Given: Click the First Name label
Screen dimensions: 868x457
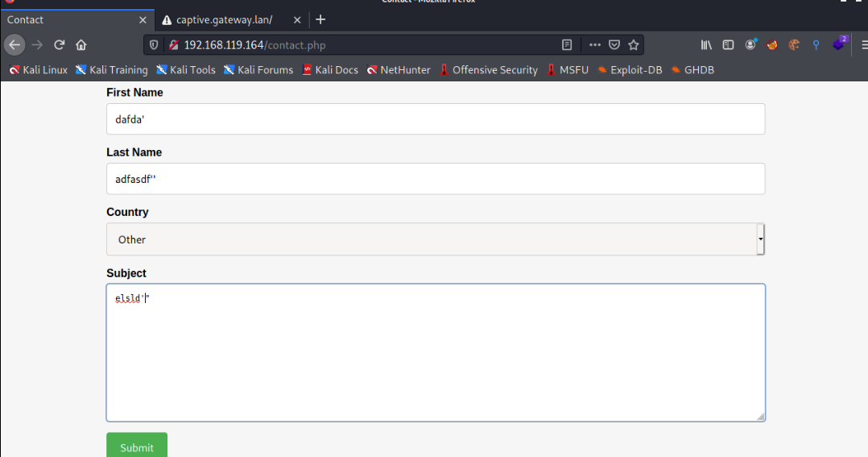Looking at the screenshot, I should pyautogui.click(x=134, y=93).
